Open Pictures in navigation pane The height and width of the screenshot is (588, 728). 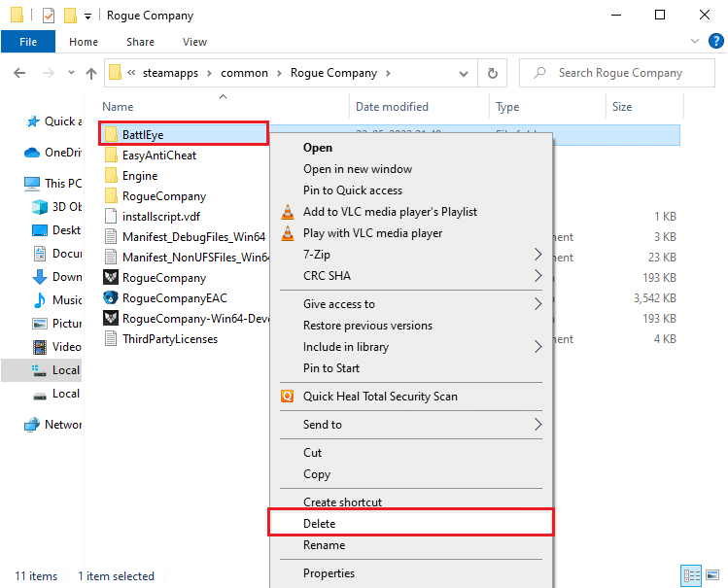[56, 324]
